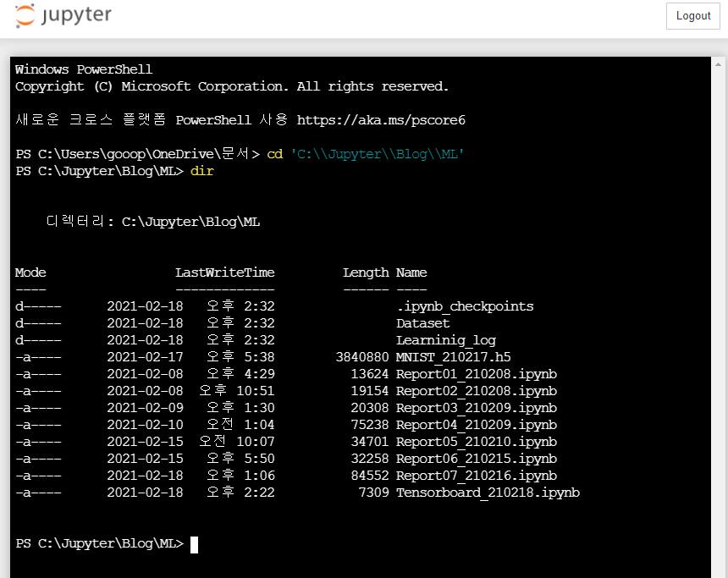Click the scrollbar up arrow
The image size is (728, 578).
click(x=718, y=64)
